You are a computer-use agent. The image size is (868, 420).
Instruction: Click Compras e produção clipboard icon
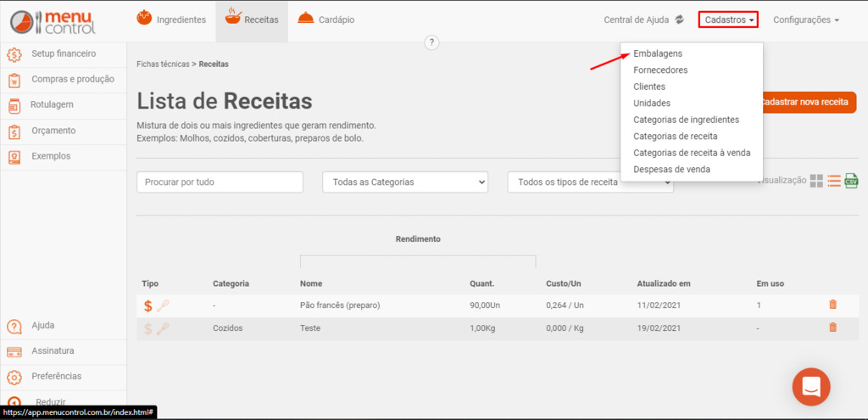click(x=14, y=81)
